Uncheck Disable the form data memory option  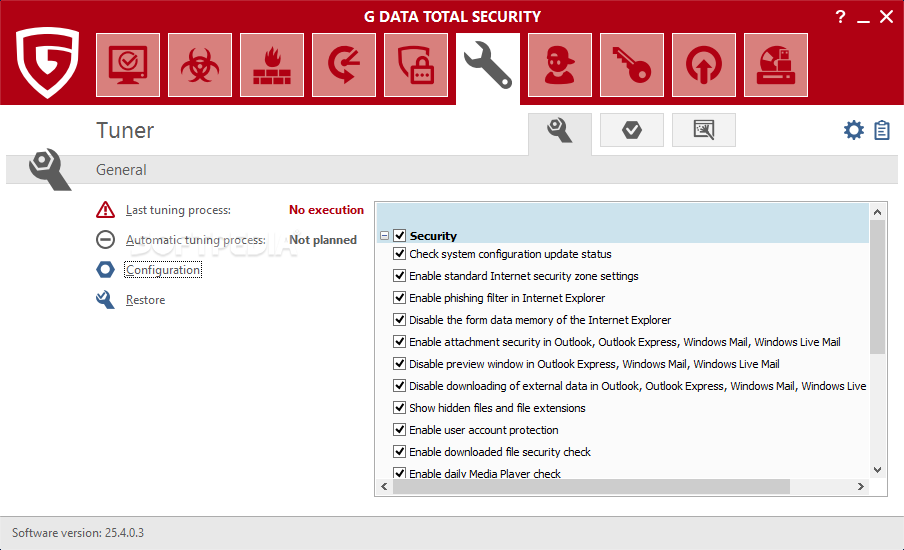[400, 319]
